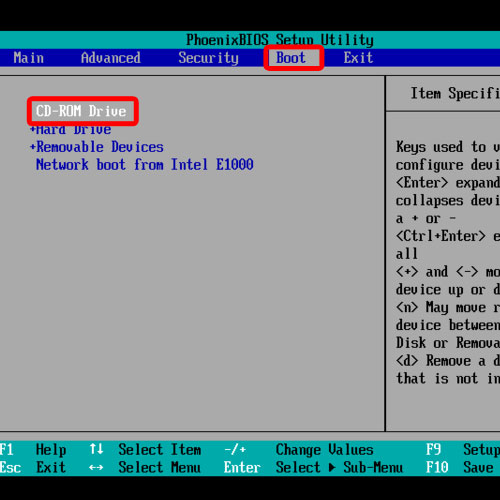Expand the plus sign beside Hard Drive
The height and width of the screenshot is (500, 500).
pos(33,129)
